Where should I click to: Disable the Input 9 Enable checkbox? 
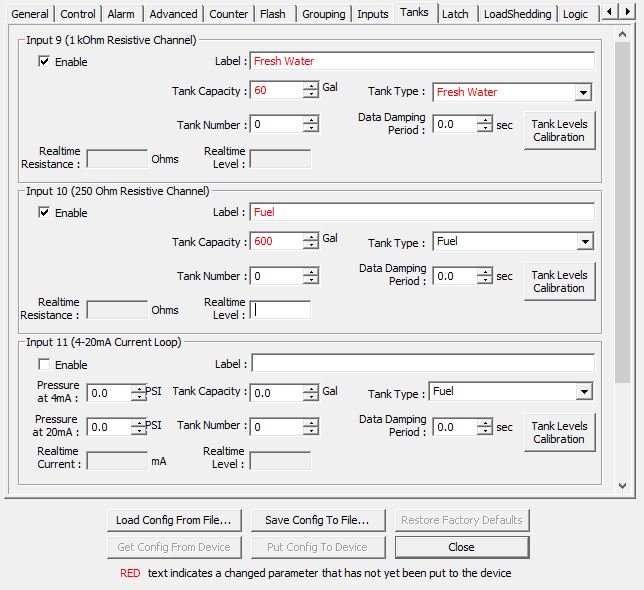pos(44,62)
